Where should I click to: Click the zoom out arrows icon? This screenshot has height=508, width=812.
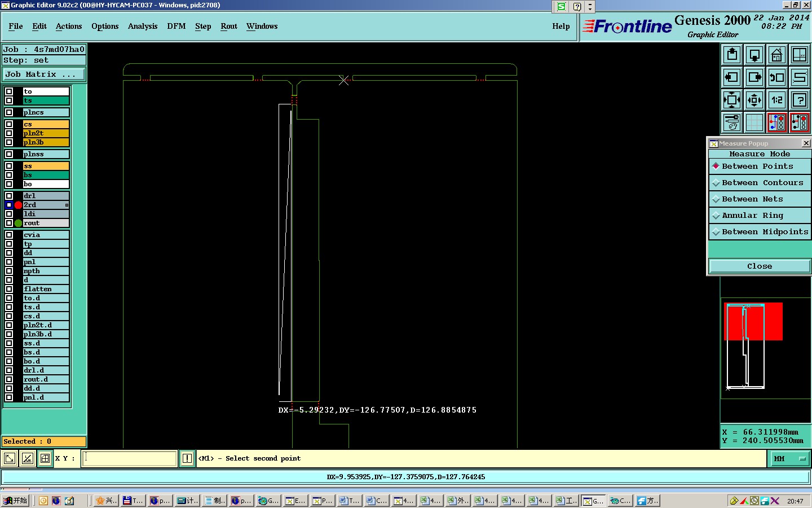tap(754, 100)
